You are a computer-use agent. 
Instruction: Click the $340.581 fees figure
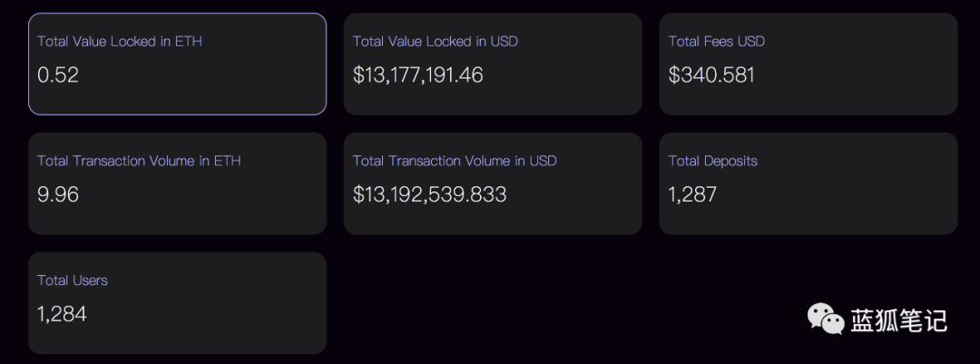tap(712, 75)
